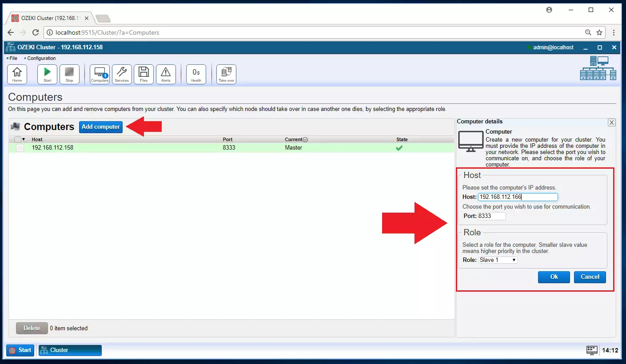
Task: Reload the browser page
Action: 36,32
